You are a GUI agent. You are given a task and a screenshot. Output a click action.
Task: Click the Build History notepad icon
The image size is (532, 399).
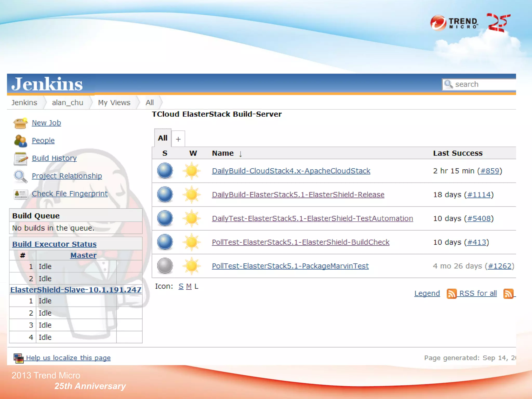pyautogui.click(x=20, y=158)
